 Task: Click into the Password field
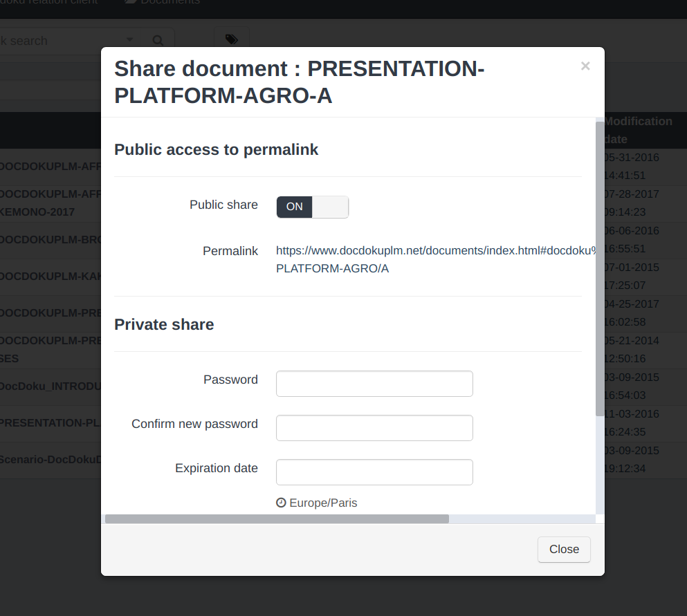[374, 384]
